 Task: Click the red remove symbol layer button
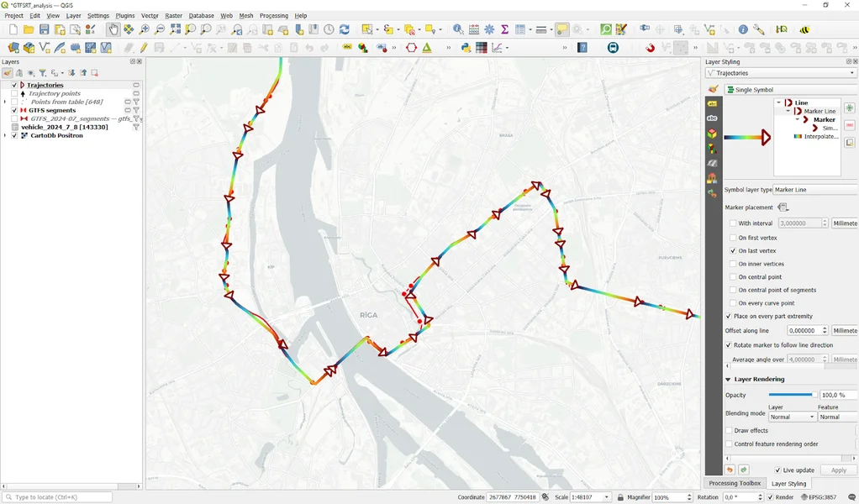tap(850, 125)
